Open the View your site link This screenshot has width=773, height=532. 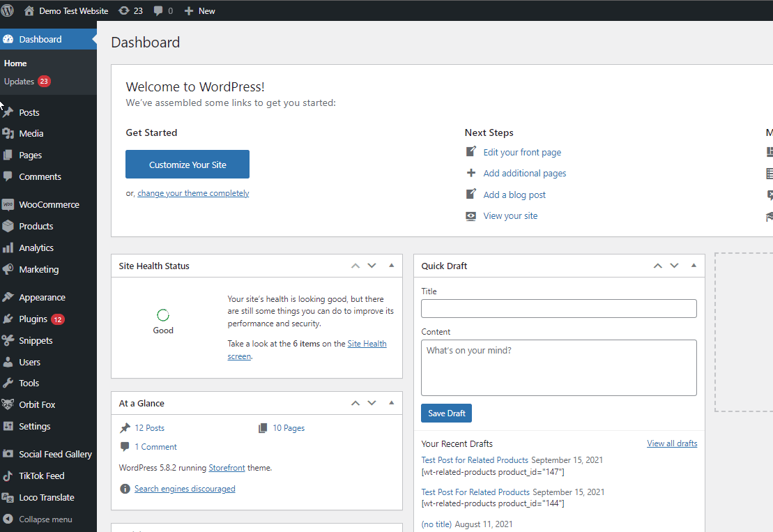tap(510, 216)
